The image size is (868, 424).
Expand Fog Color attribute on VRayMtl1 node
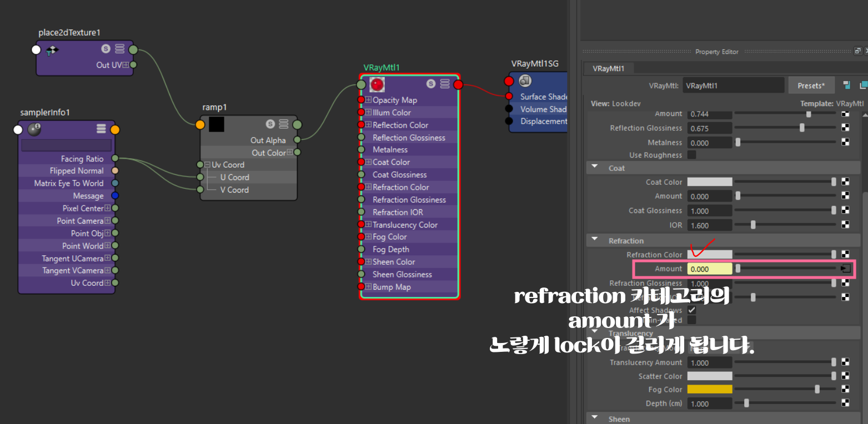coord(368,237)
